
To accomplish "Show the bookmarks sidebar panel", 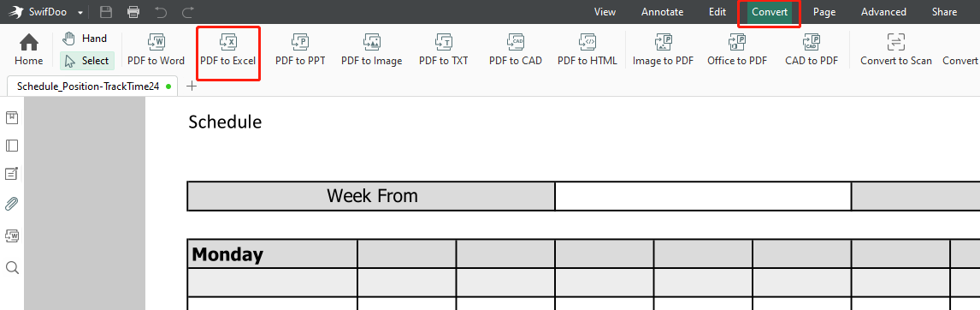I will coord(11,117).
